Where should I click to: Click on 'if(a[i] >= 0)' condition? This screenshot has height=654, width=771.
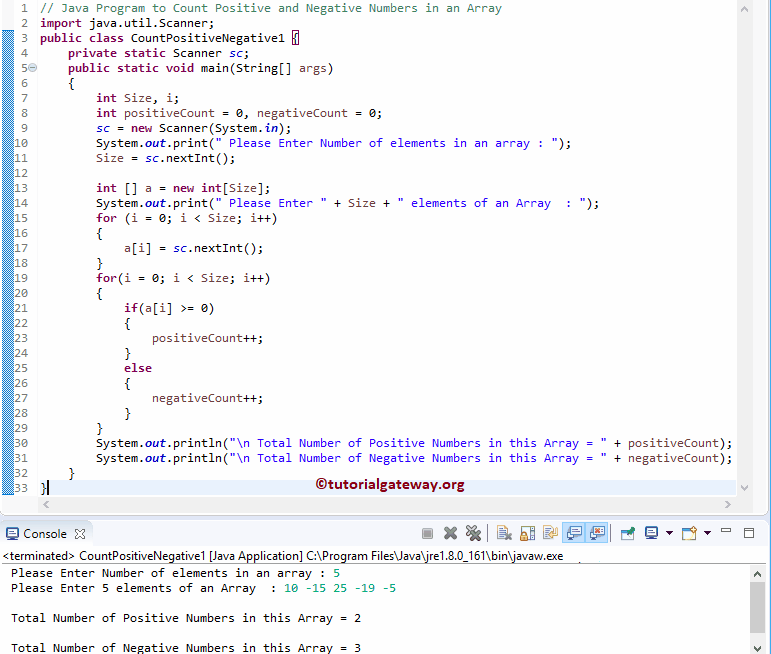tap(169, 308)
